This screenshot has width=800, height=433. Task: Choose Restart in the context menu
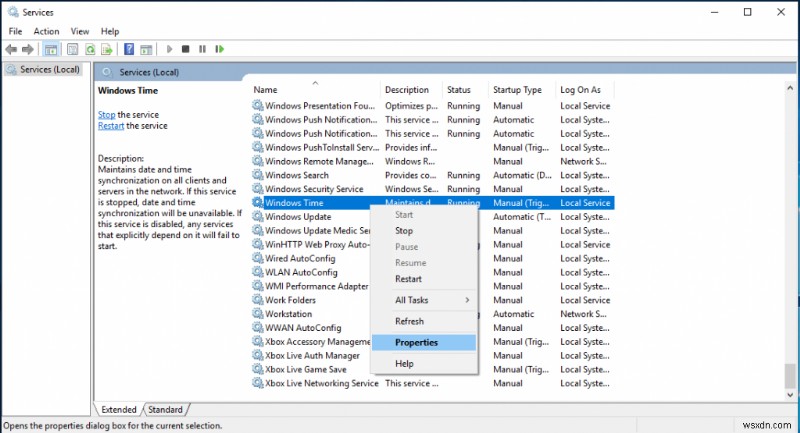pyautogui.click(x=424, y=279)
